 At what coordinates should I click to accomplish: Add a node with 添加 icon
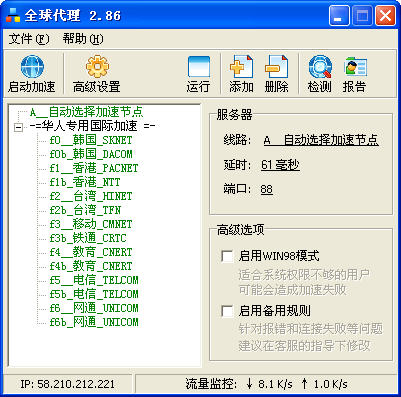click(241, 67)
